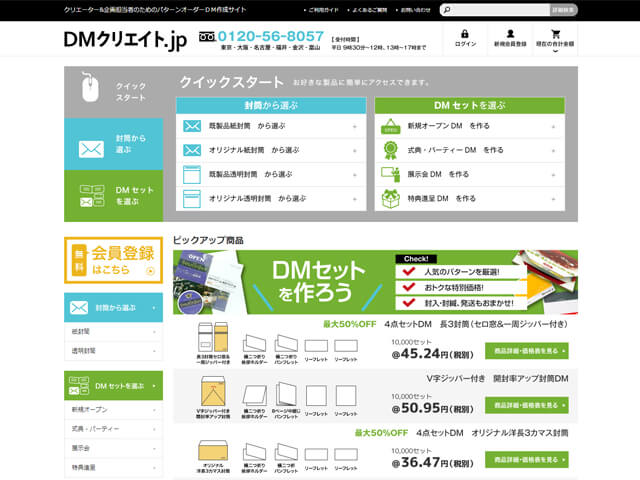Click the new member registration person icon
The image size is (640, 480).
pyautogui.click(x=511, y=33)
